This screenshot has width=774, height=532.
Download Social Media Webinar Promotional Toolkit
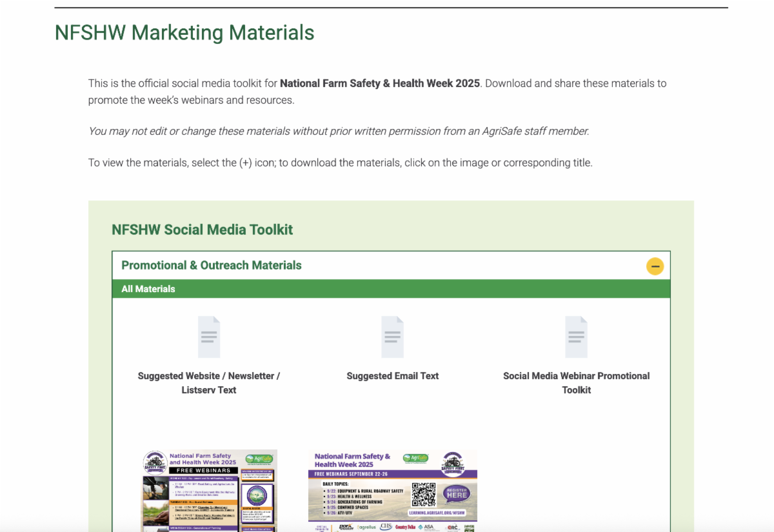(x=577, y=383)
